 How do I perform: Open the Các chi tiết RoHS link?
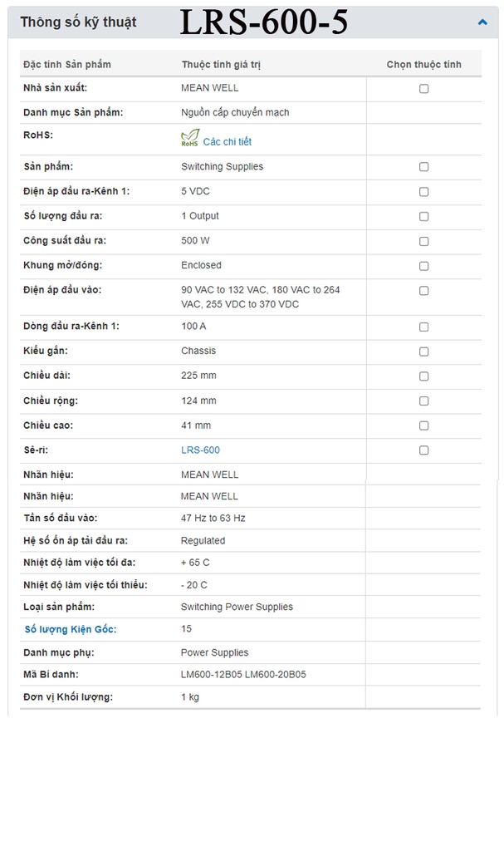227,142
